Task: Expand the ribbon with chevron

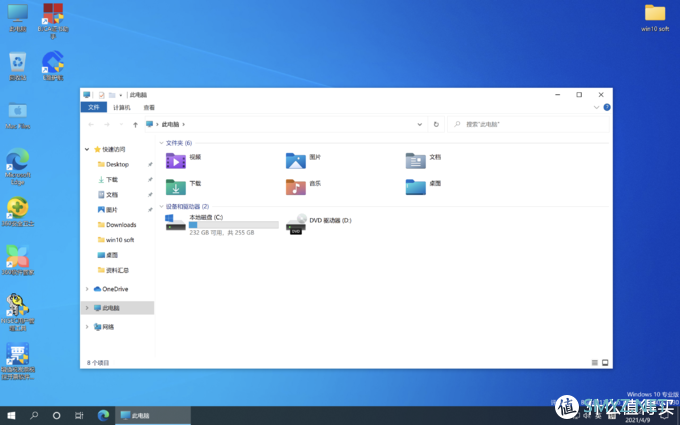Action: point(596,107)
